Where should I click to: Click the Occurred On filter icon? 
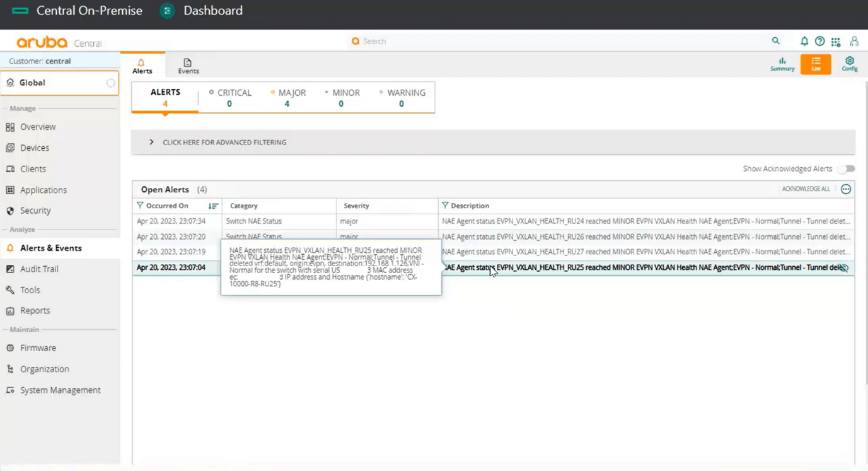[140, 206]
